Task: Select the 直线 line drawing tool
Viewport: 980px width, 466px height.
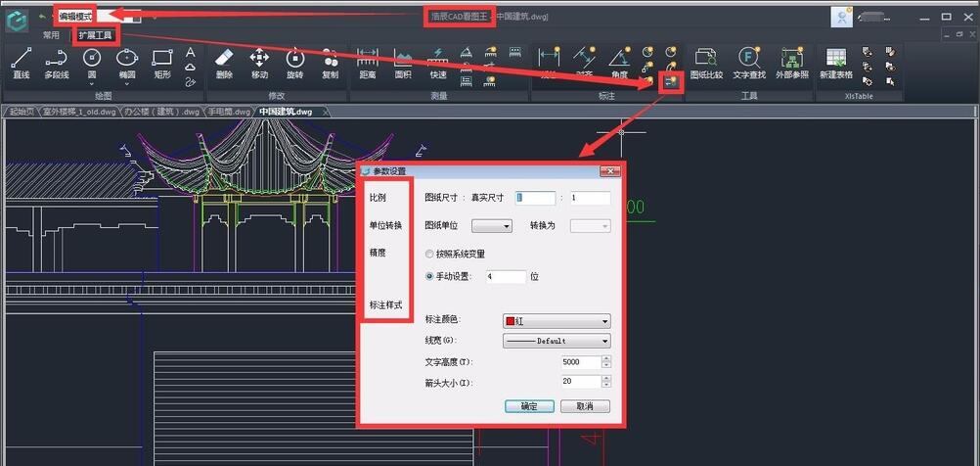Action: (22, 64)
